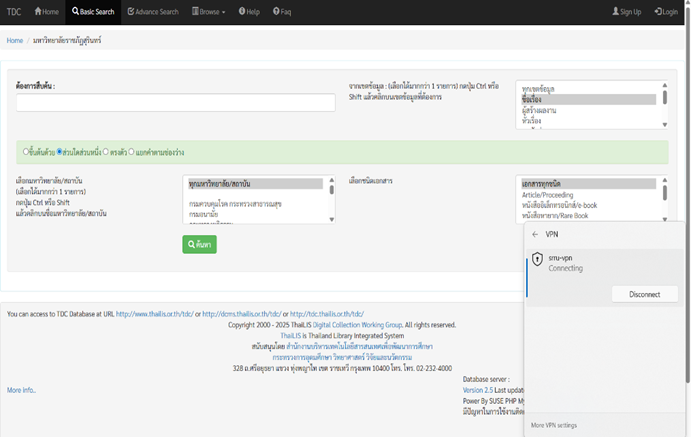The height and width of the screenshot is (437, 691).
Task: Click the TDC brand in the navbar
Action: 14,12
